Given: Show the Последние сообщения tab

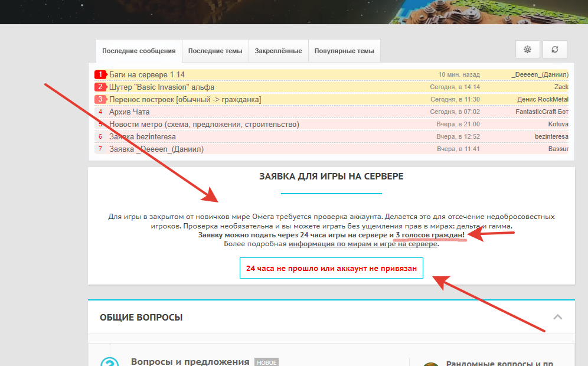Looking at the screenshot, I should [x=139, y=51].
